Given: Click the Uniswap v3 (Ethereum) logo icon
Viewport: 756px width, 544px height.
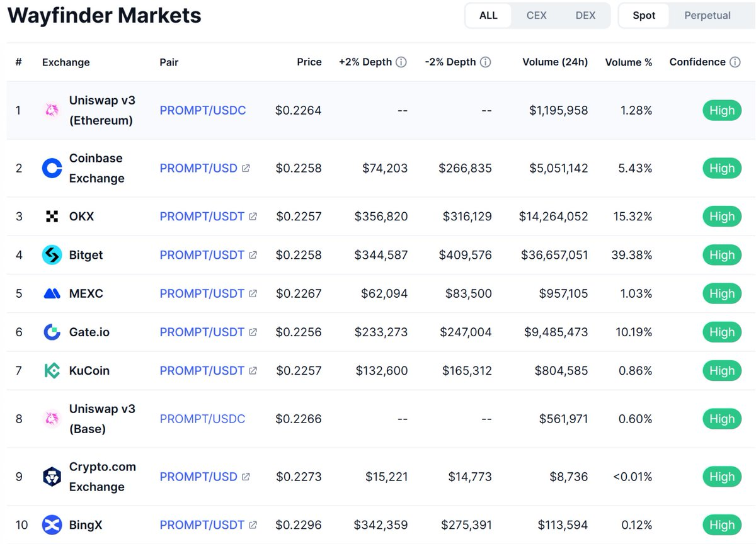Looking at the screenshot, I should tap(52, 110).
